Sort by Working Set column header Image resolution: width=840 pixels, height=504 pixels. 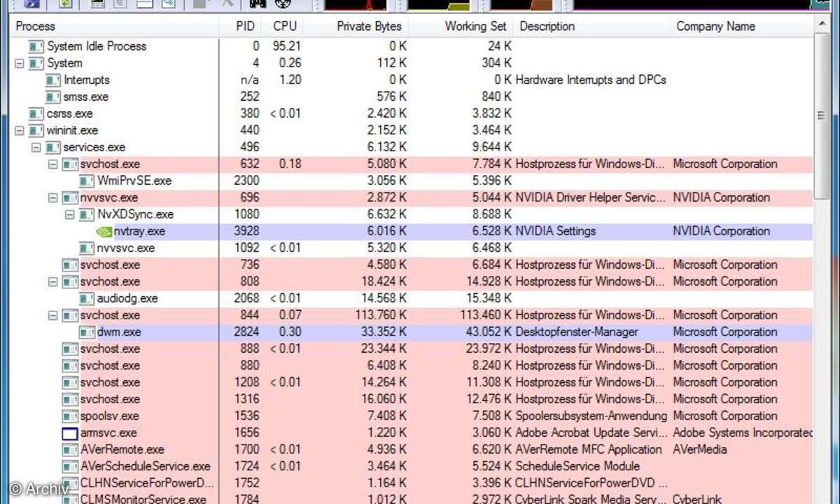[x=461, y=27]
